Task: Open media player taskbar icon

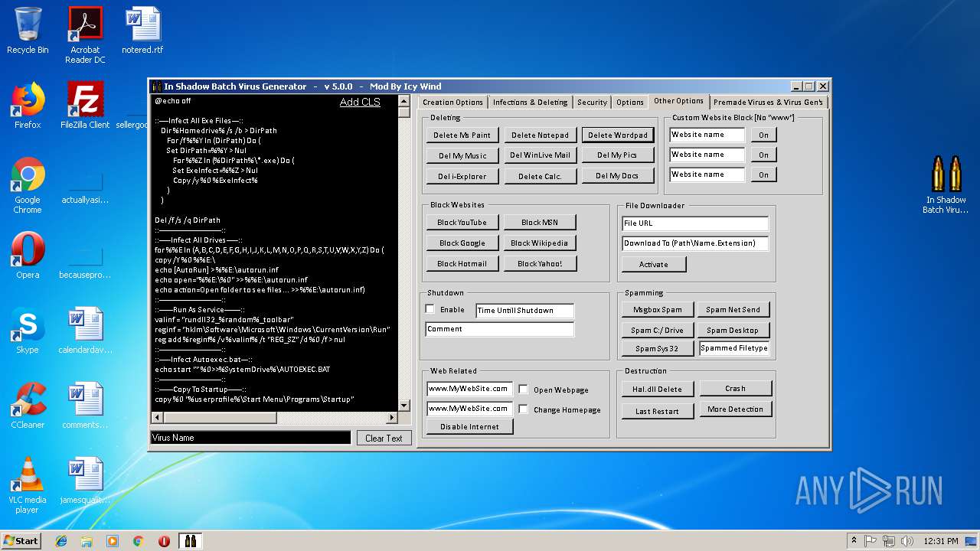Action: (113, 541)
